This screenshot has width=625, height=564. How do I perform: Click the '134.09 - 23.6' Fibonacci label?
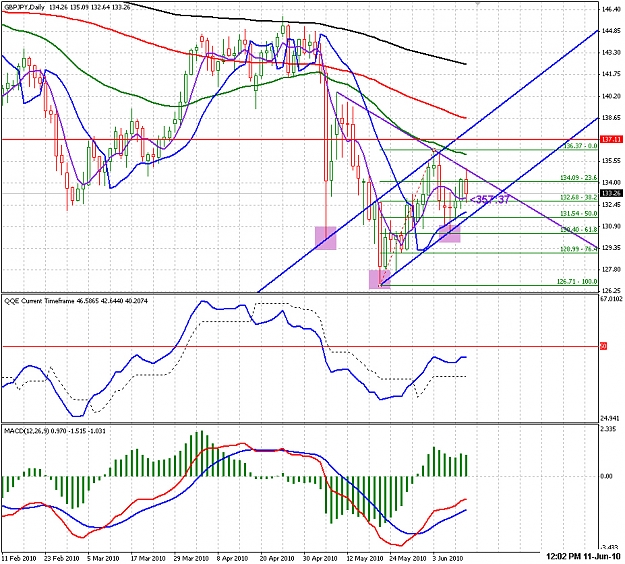(x=579, y=178)
